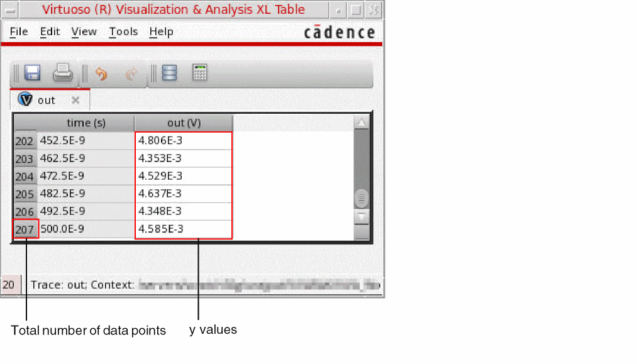Click the Undo arrow icon
This screenshot has width=637, height=364.
click(x=101, y=74)
